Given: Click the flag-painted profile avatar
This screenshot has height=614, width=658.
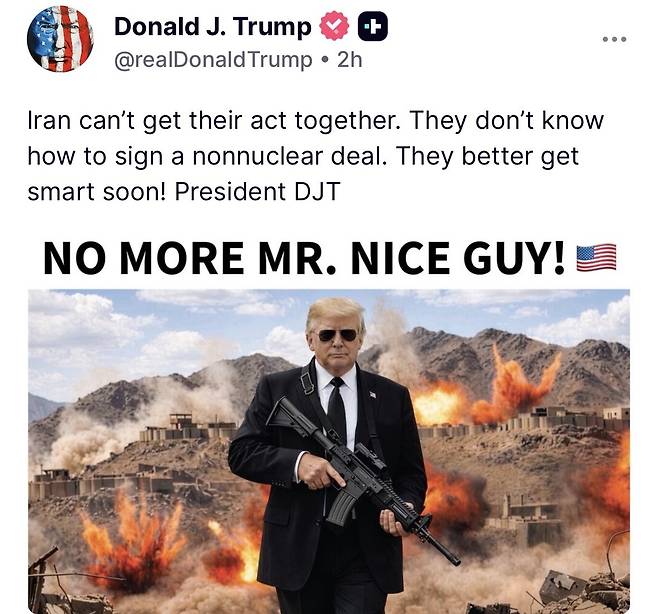Looking at the screenshot, I should click(60, 39).
